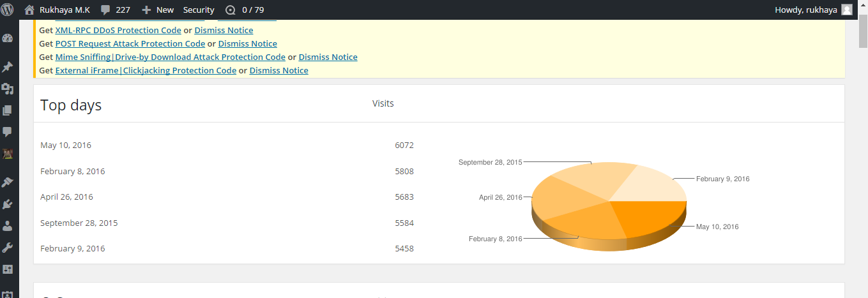Open the Dashboard sidebar icon
Image resolution: width=868 pixels, height=298 pixels.
click(x=8, y=38)
